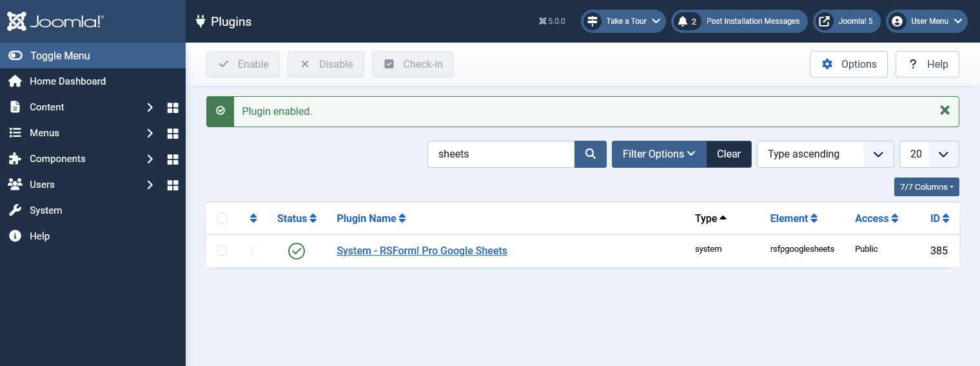Open the Joomla! 5 site link

[x=847, y=21]
